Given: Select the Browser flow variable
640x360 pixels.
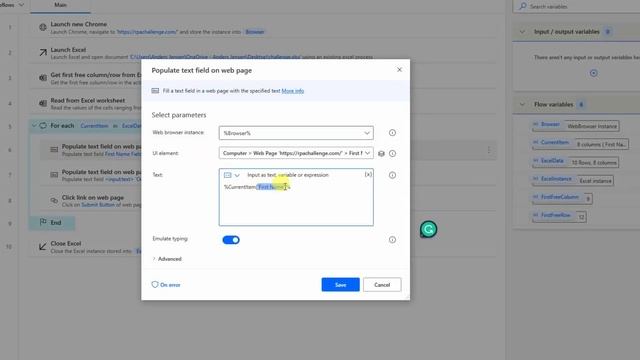Looking at the screenshot, I should [x=576, y=126].
